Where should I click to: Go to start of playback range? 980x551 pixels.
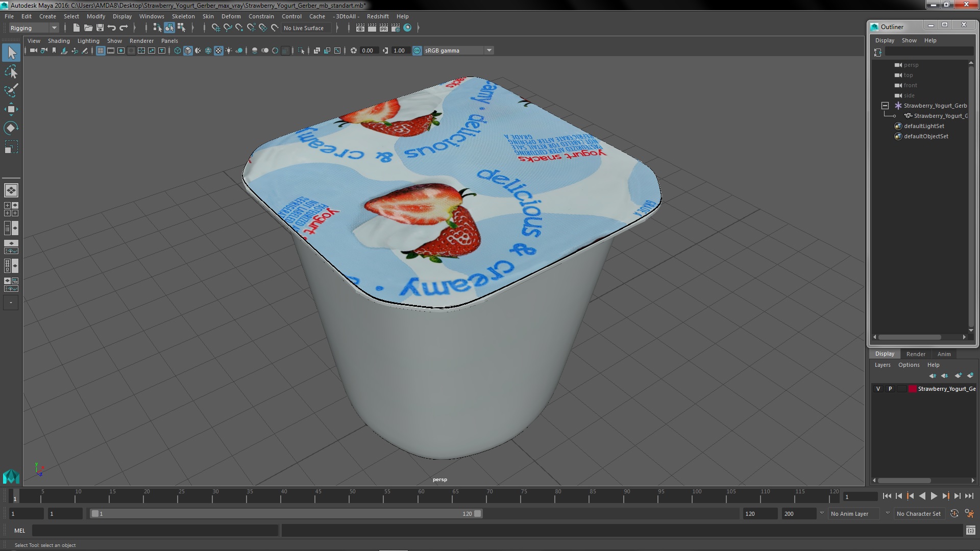887,496
